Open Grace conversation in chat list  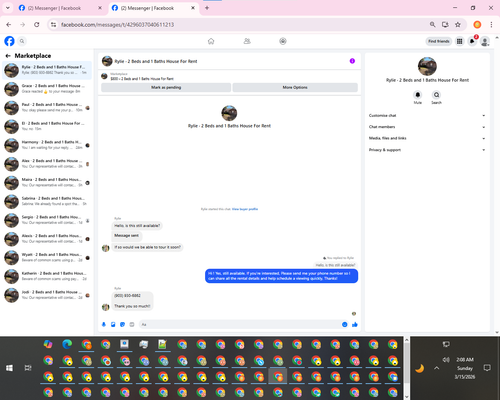click(x=47, y=89)
